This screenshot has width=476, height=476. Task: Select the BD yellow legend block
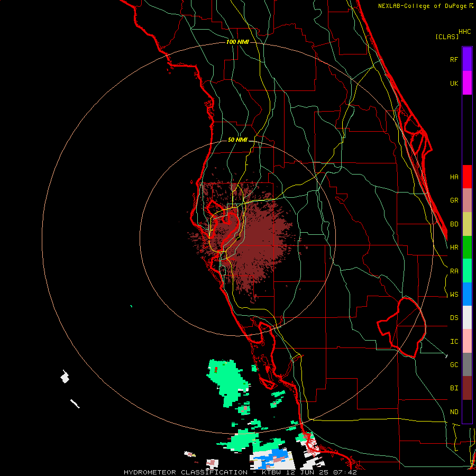[x=467, y=224]
